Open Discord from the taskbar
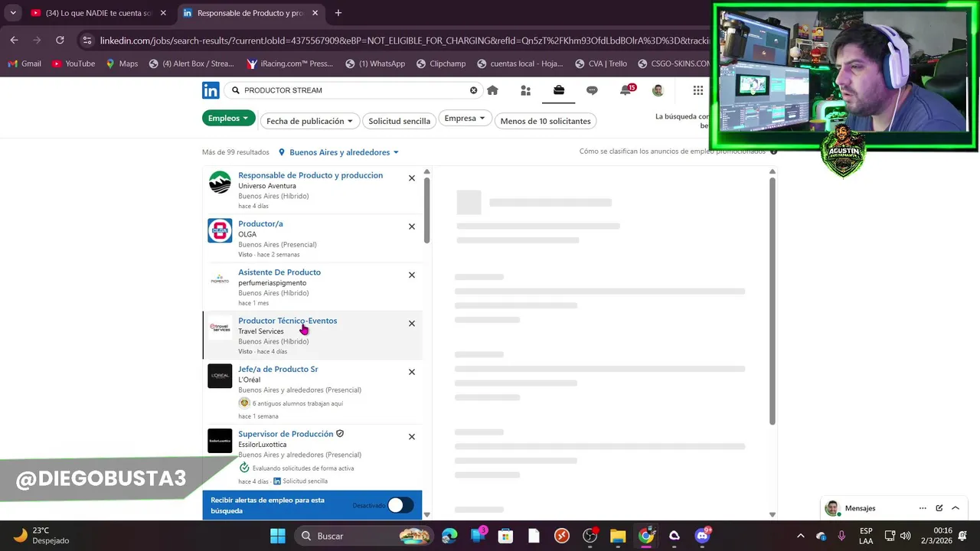This screenshot has height=551, width=980. point(702,536)
